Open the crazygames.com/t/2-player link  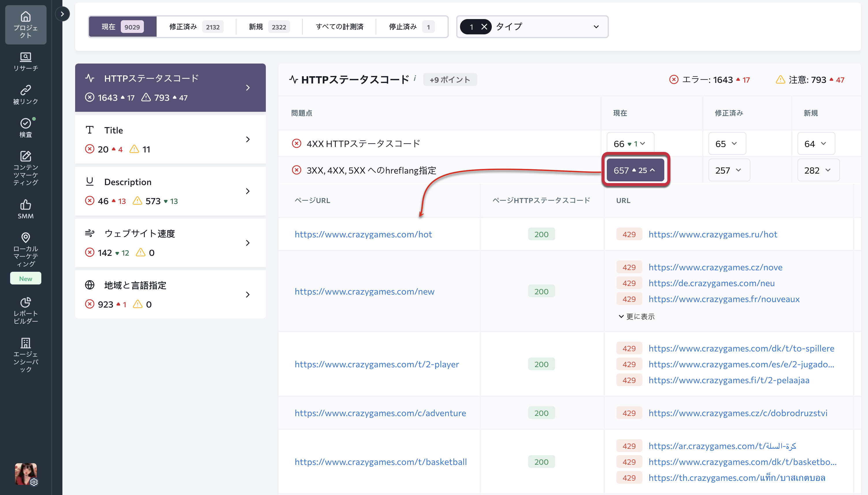tap(377, 364)
